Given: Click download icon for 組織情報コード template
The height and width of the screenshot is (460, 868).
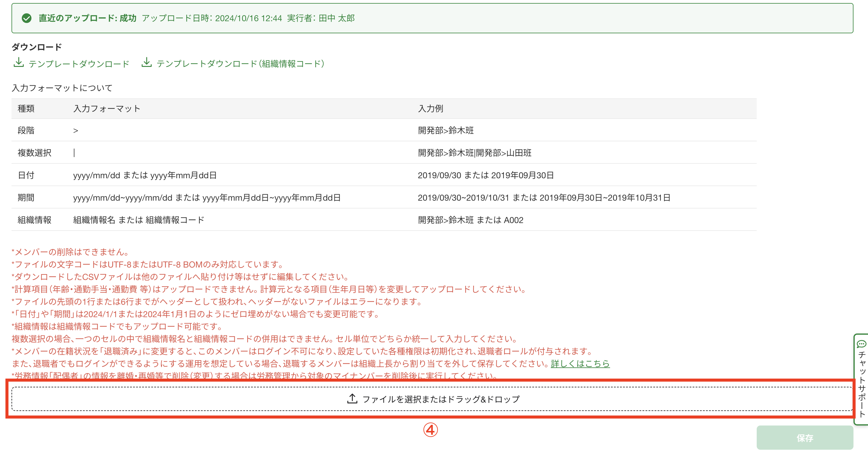Looking at the screenshot, I should point(146,63).
